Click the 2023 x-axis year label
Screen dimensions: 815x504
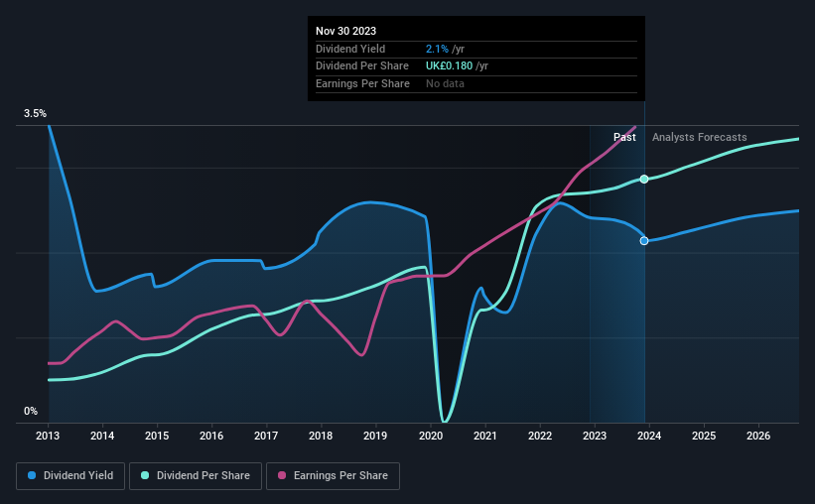[x=595, y=436]
